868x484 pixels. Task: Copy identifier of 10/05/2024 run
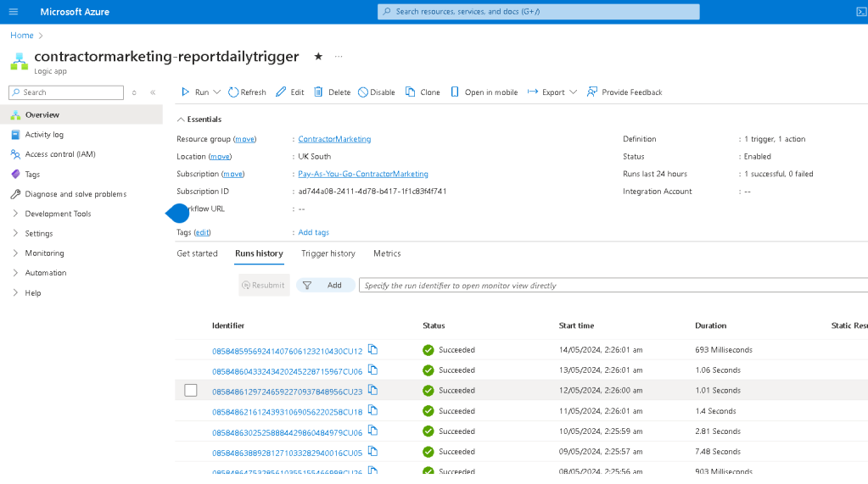point(373,431)
